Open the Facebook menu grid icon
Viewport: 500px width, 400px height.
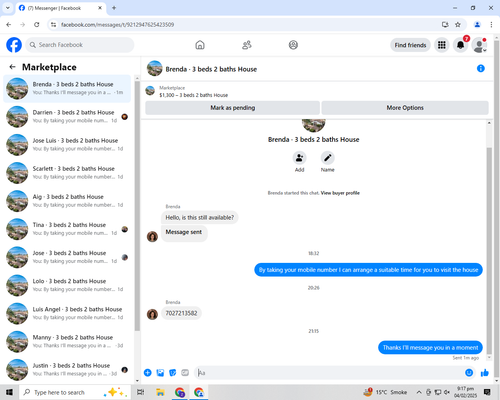[x=442, y=45]
